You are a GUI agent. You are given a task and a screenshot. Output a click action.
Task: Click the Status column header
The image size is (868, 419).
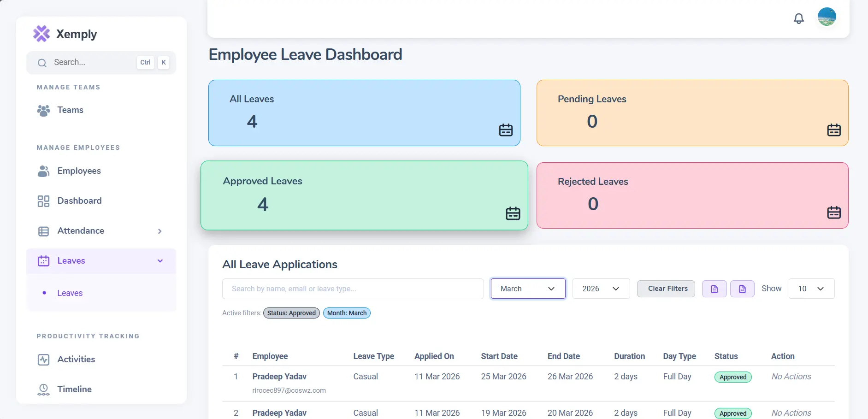pos(726,356)
